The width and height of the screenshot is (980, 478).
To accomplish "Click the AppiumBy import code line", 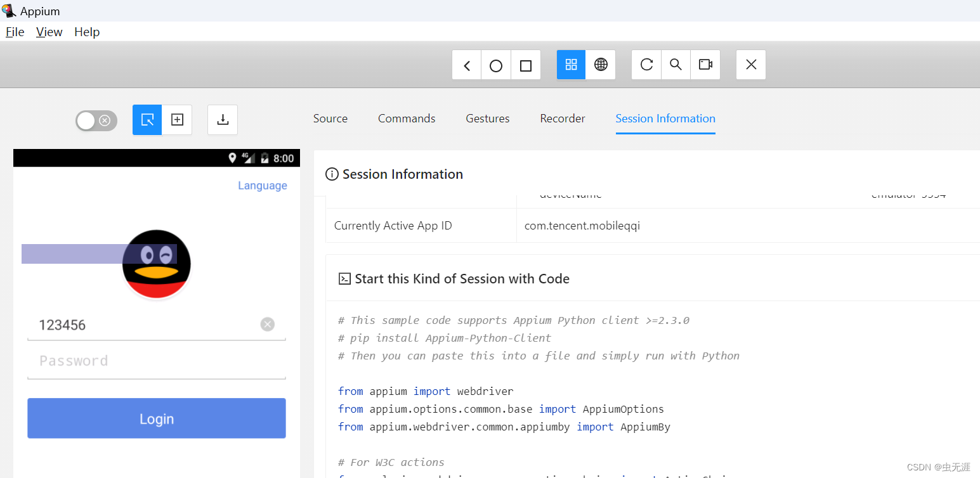I will 504,427.
